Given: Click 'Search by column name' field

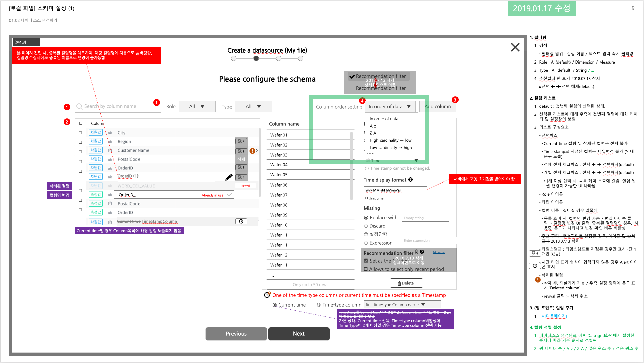Looking at the screenshot, I should pos(118,106).
